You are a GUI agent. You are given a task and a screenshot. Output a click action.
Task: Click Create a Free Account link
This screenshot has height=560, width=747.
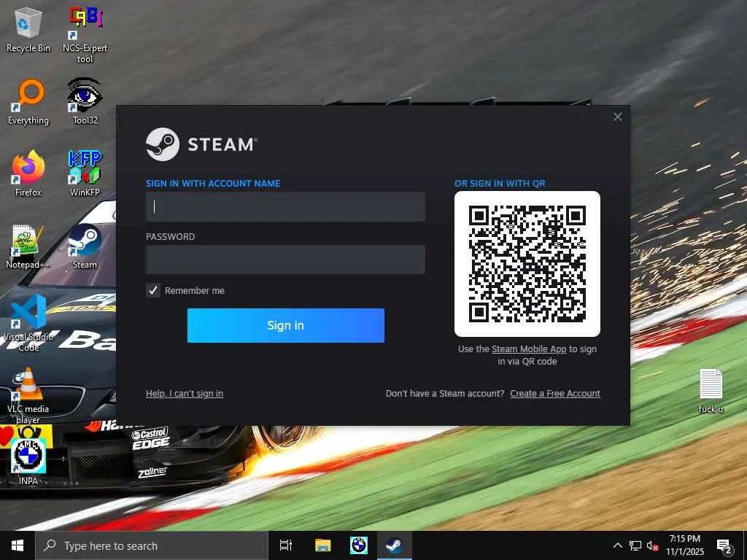click(555, 394)
